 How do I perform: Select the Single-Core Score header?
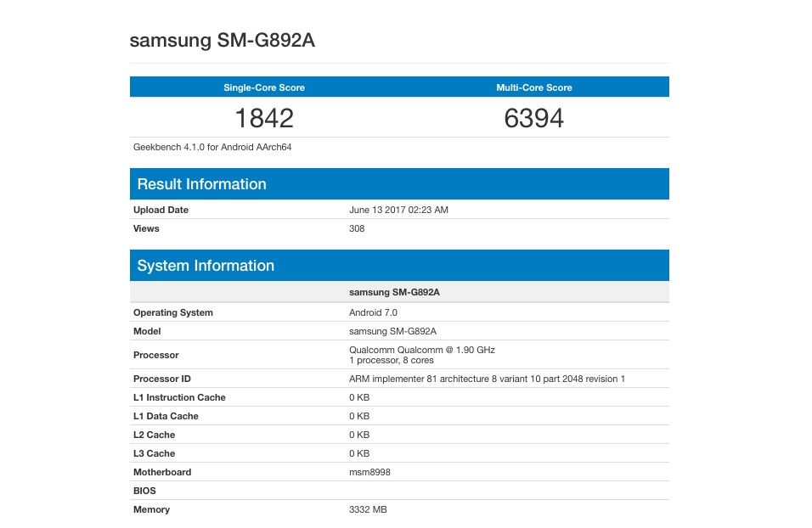264,87
